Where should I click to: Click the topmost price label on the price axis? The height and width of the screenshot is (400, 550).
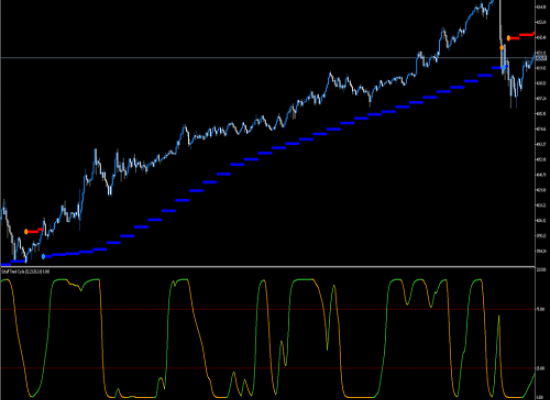pyautogui.click(x=541, y=7)
